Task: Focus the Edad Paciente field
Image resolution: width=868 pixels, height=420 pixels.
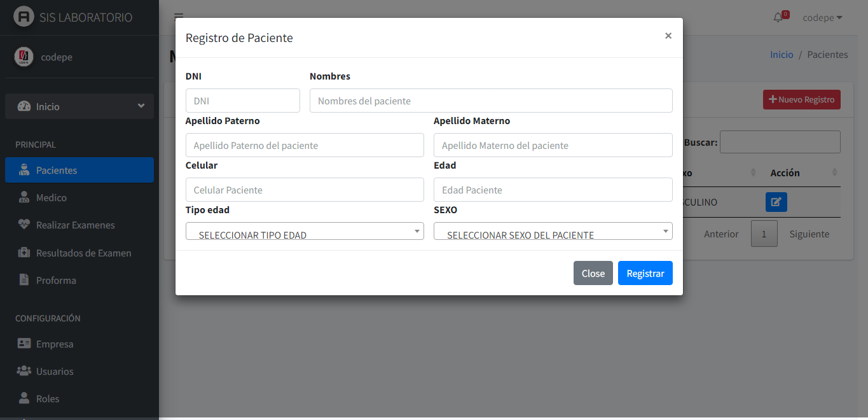Action: pyautogui.click(x=553, y=190)
